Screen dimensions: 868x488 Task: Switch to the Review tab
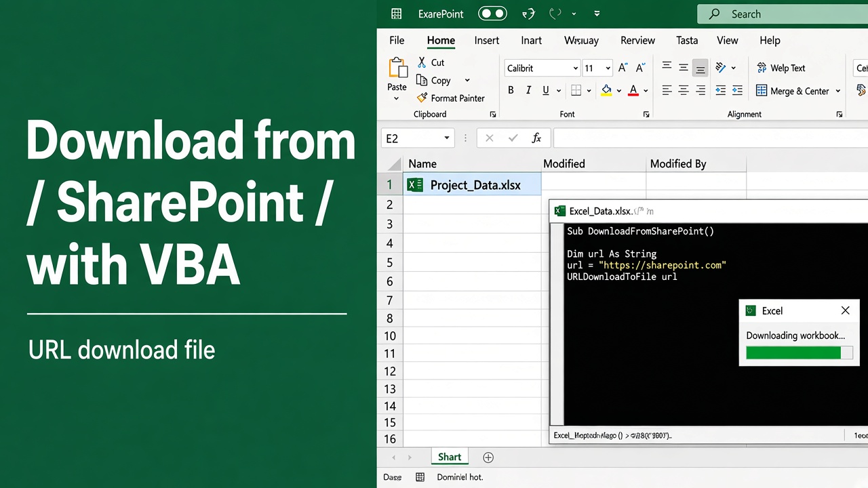tap(638, 41)
